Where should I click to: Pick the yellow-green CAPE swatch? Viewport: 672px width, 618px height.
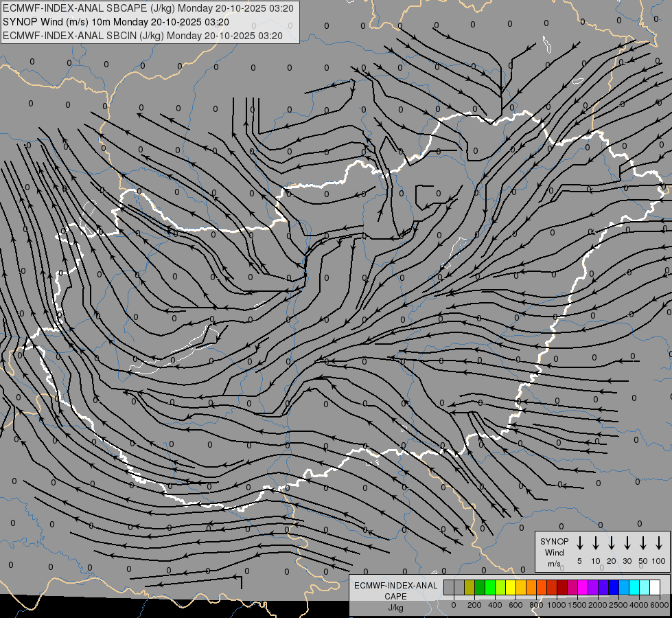point(500,587)
